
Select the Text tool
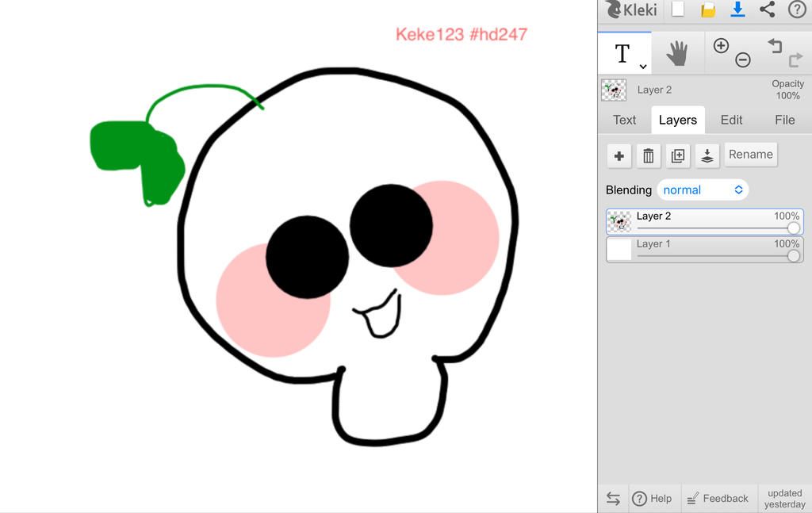click(622, 53)
